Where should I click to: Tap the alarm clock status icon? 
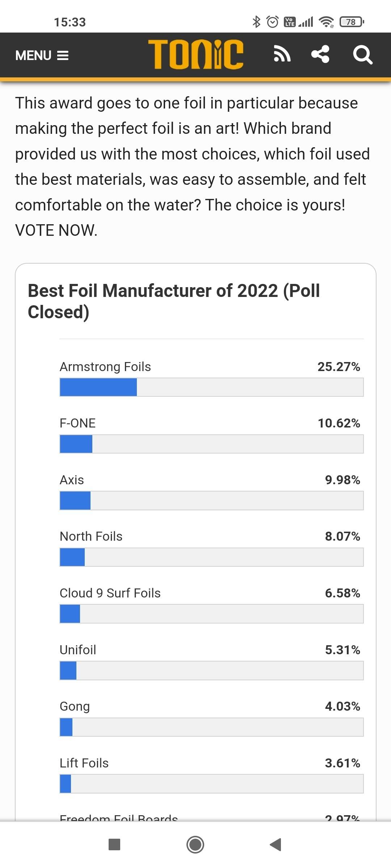tap(272, 22)
